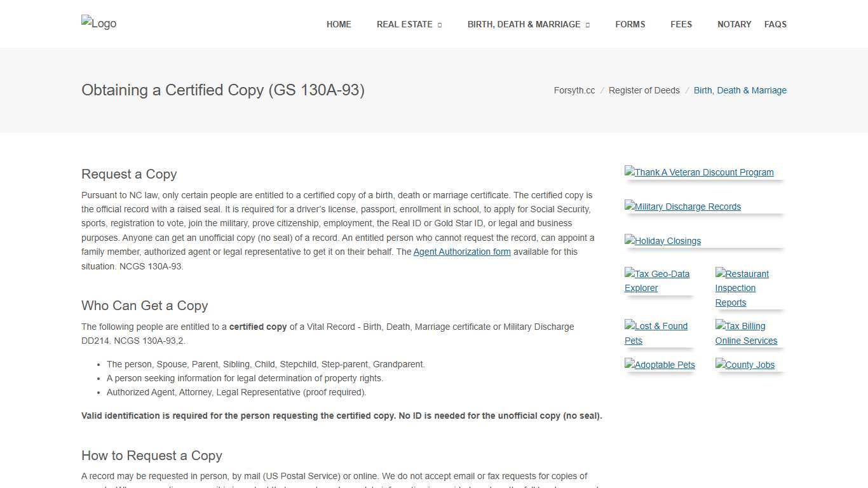
Task: Select the Lost & Found Pets tile
Action: (x=656, y=333)
